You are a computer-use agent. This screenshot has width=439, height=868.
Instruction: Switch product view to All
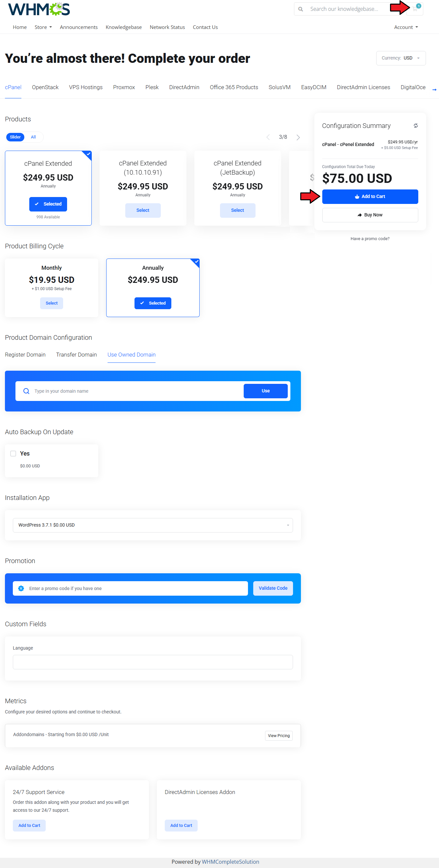(33, 137)
